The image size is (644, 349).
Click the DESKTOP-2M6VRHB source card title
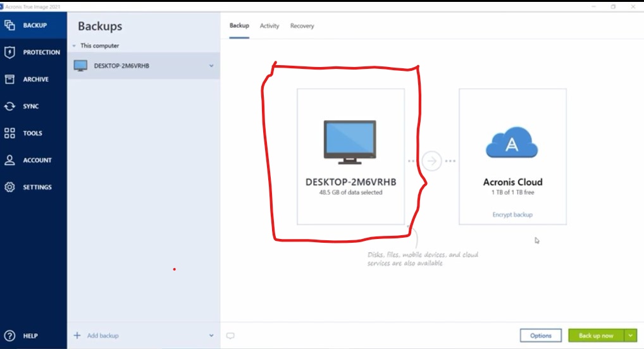click(350, 182)
